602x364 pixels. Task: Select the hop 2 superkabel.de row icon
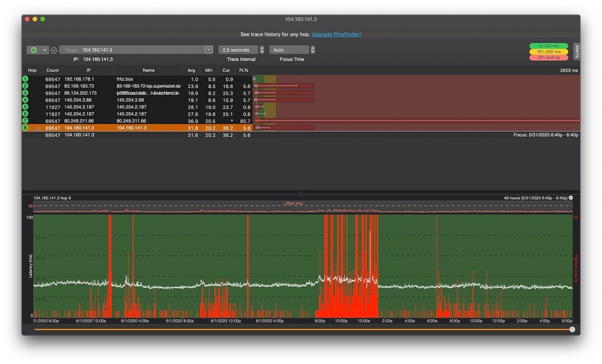click(25, 86)
